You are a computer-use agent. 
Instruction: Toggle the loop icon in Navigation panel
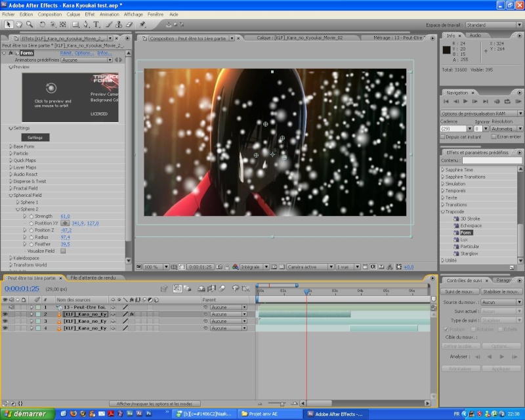507,101
